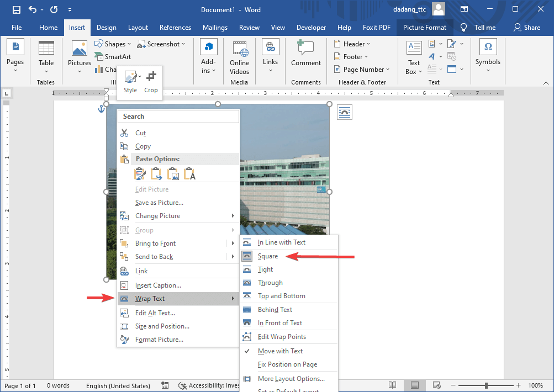Viewport: 554px width, 392px height.
Task: Toggle Move with Text option
Action: point(280,351)
